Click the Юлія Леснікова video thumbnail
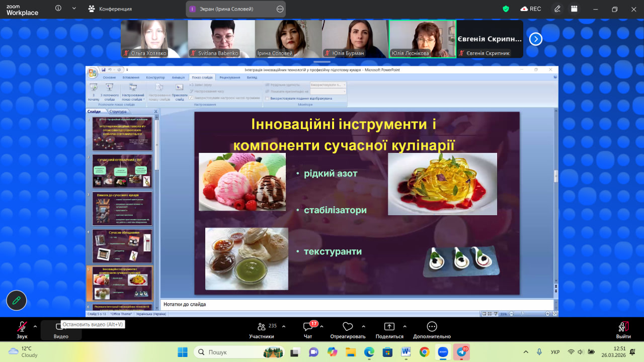The image size is (644, 362). coord(422,39)
